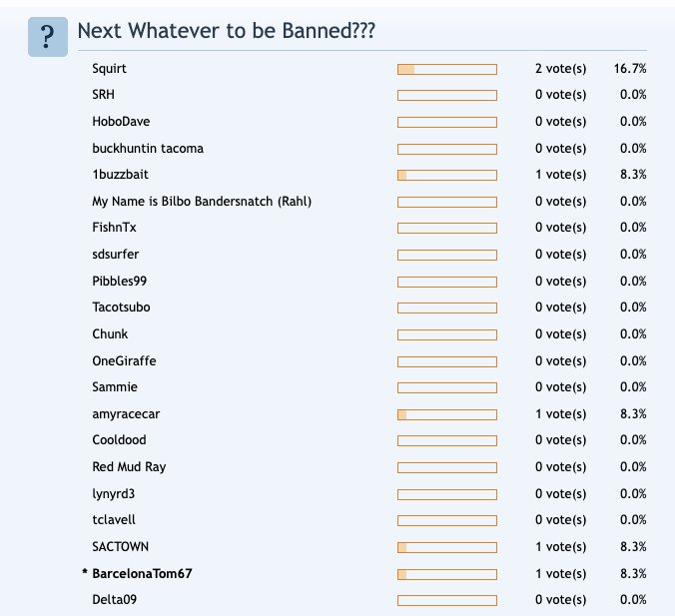Select the OneGiraffe entry

[x=124, y=360]
